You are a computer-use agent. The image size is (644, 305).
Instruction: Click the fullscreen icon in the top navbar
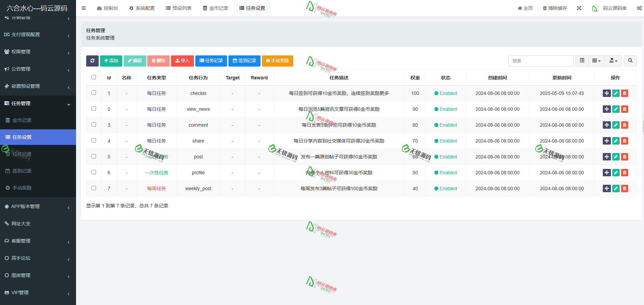tap(579, 8)
